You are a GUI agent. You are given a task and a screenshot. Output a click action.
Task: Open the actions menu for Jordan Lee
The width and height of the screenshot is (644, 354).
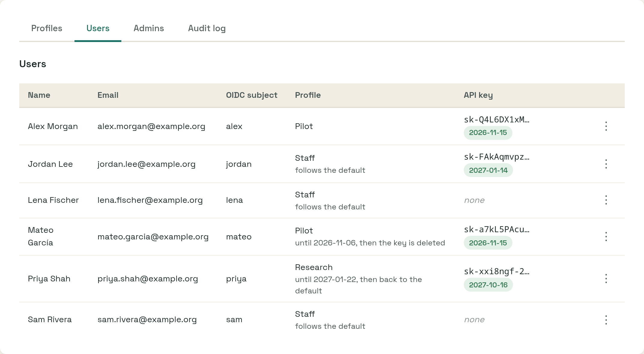606,164
